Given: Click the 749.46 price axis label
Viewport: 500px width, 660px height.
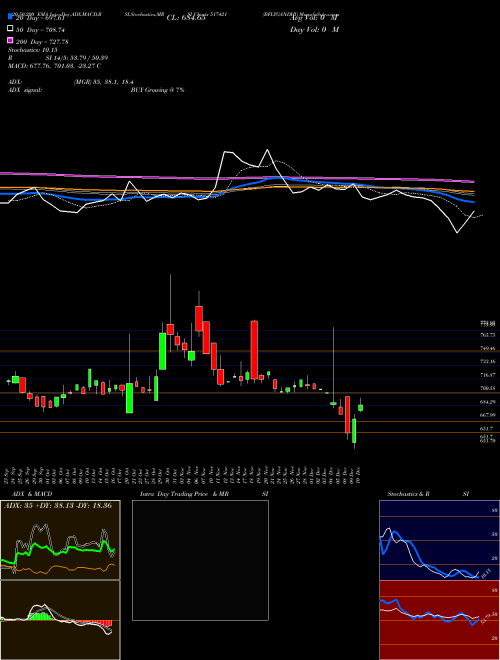Looking at the screenshot, I should [487, 349].
